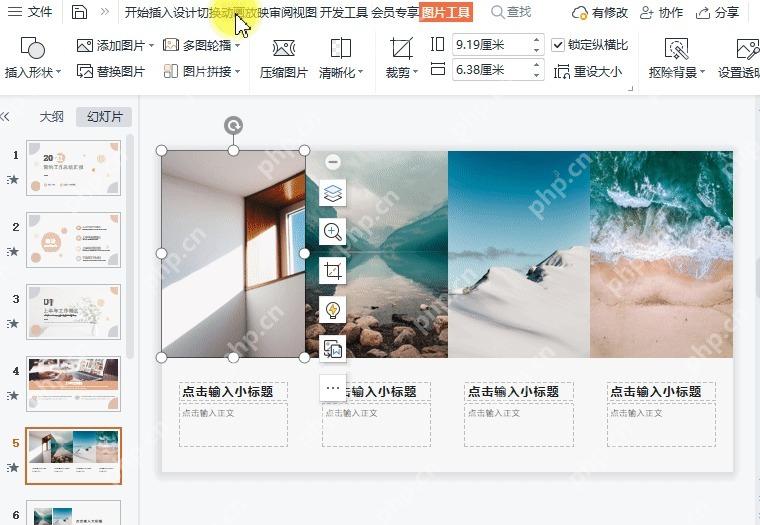Click the 重设大小 reset size button

588,72
